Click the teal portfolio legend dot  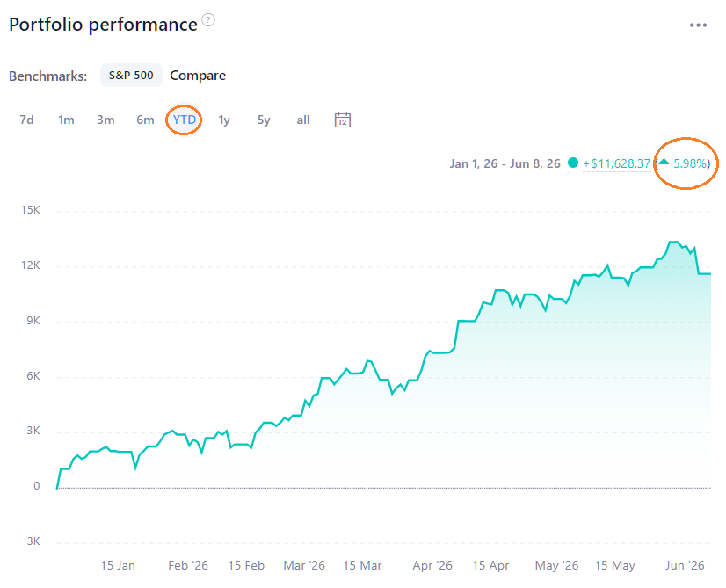[x=573, y=163]
